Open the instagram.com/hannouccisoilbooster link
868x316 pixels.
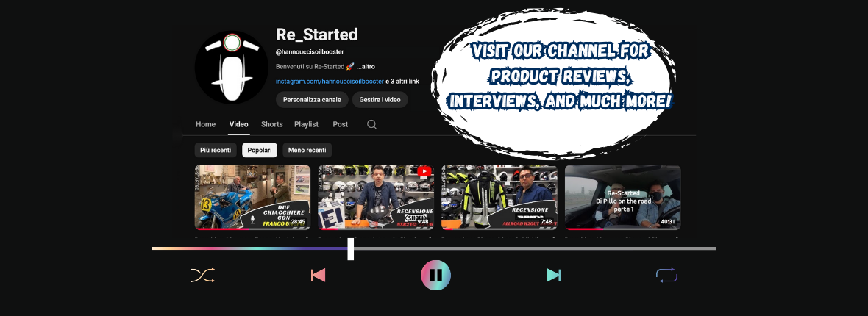pos(330,81)
